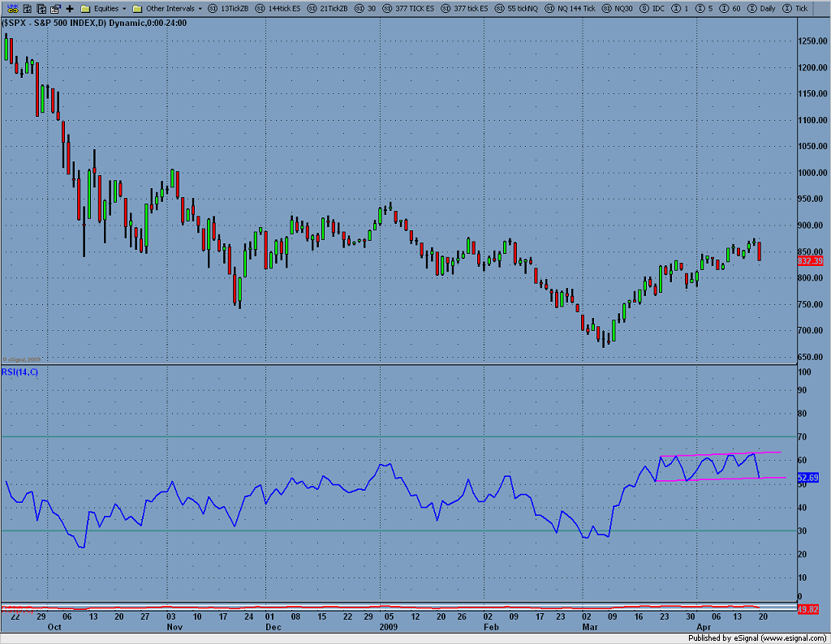
Task: Click the RSI(14,C) study label
Action: click(x=20, y=371)
